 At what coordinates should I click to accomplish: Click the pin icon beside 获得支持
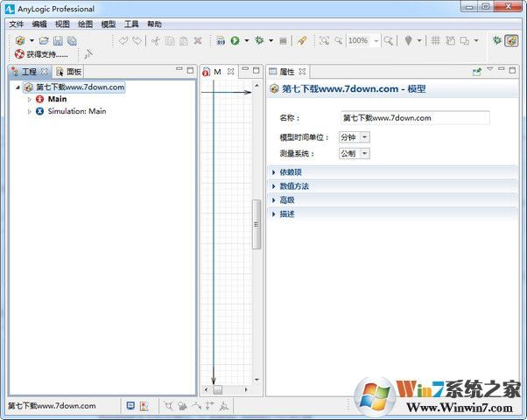point(88,53)
